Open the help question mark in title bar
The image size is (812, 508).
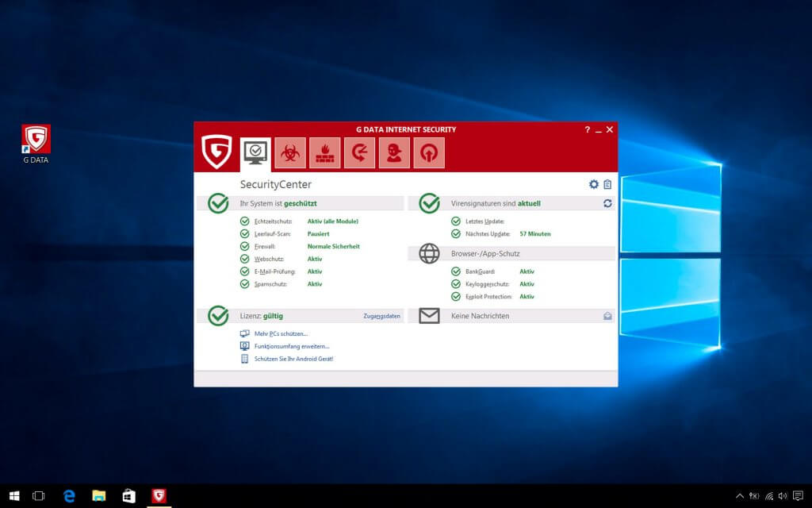point(588,129)
